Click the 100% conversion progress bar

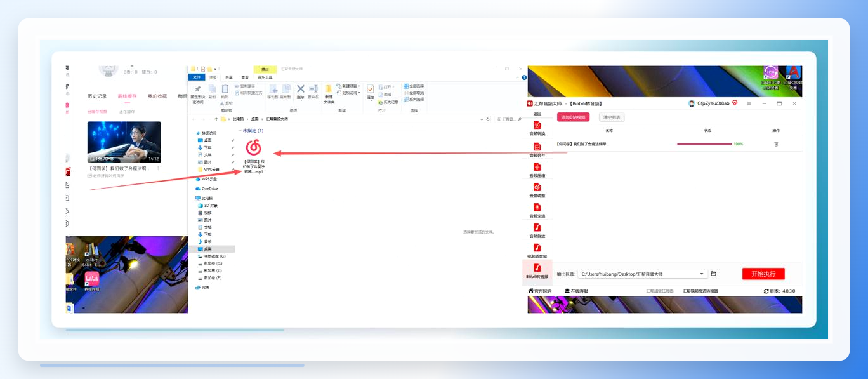tap(704, 144)
